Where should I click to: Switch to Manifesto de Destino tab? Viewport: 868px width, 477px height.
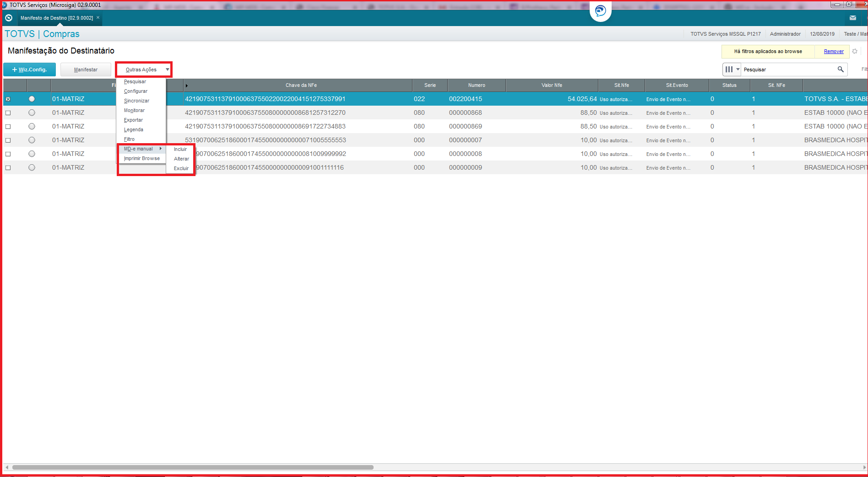tap(56, 18)
